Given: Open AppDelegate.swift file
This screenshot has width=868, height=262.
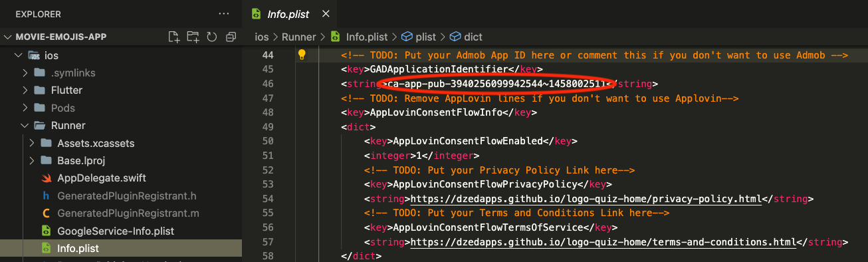Looking at the screenshot, I should click(x=102, y=178).
